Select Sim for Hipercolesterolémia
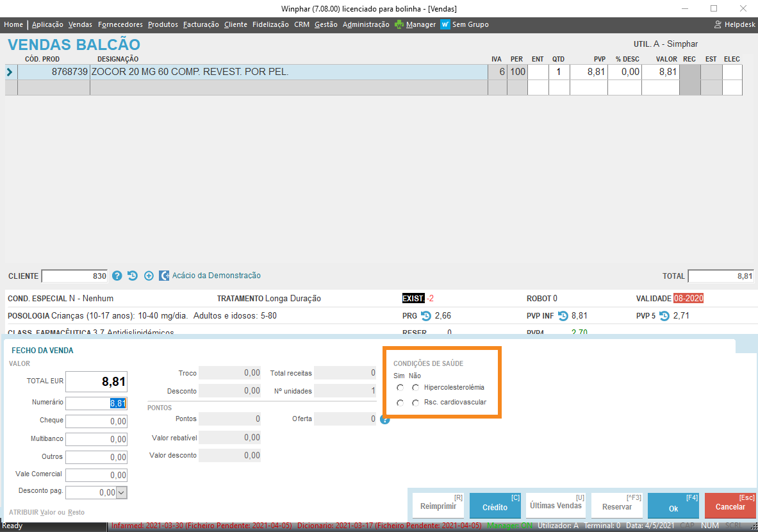 pyautogui.click(x=400, y=388)
